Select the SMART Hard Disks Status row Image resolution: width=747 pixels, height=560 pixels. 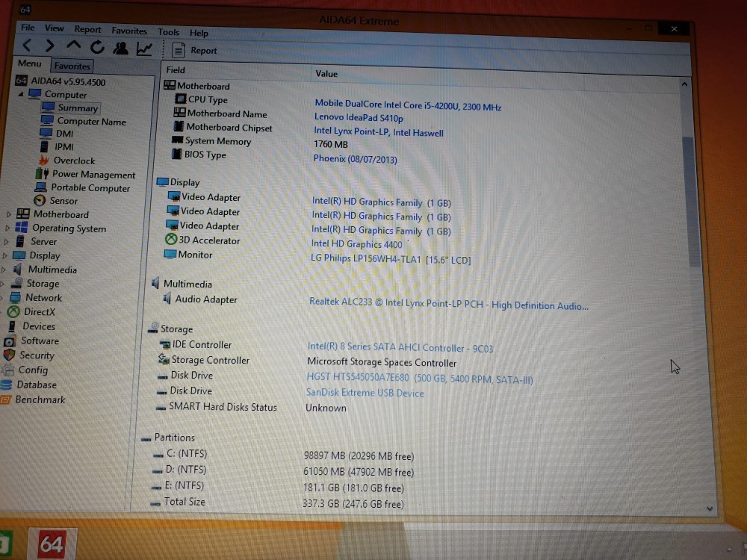click(x=251, y=407)
